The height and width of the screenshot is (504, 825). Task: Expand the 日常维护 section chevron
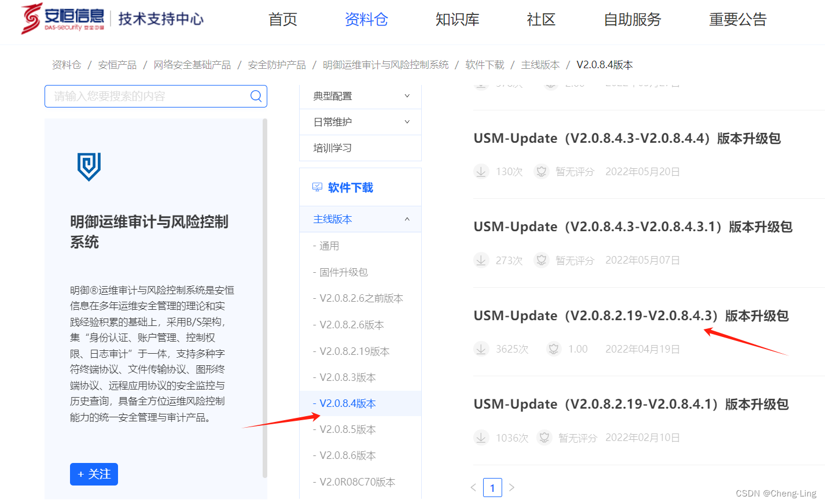tap(407, 122)
